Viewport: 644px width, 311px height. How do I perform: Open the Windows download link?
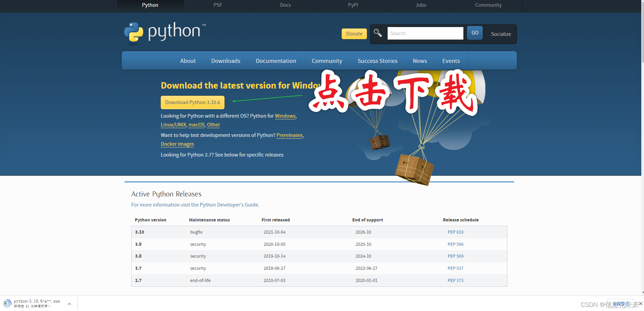pos(285,116)
